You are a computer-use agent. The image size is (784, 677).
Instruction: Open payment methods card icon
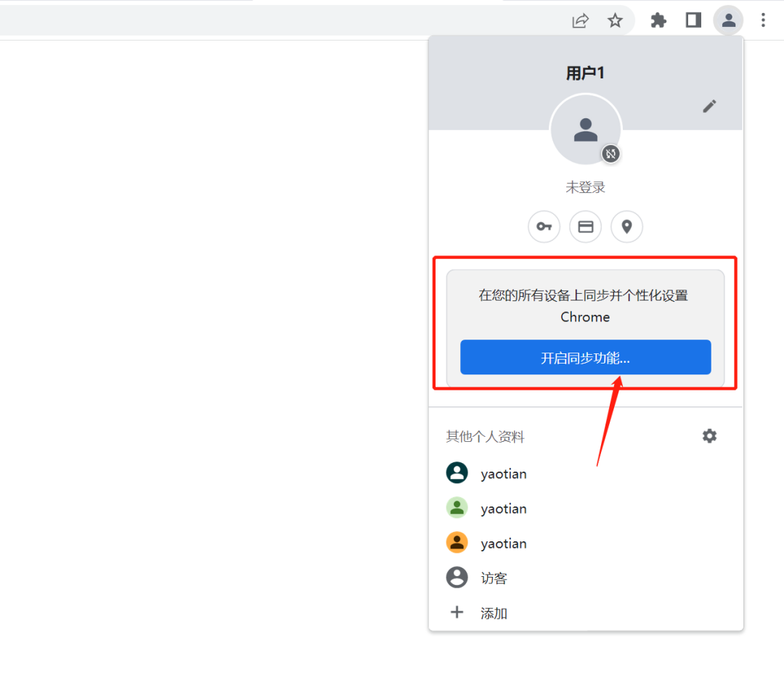[x=586, y=227]
